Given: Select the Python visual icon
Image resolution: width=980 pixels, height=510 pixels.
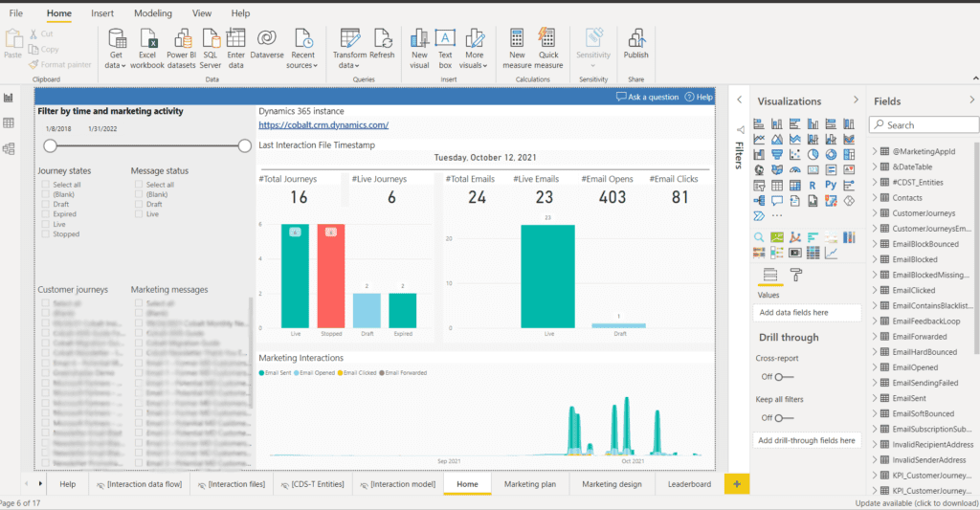Looking at the screenshot, I should click(x=831, y=185).
